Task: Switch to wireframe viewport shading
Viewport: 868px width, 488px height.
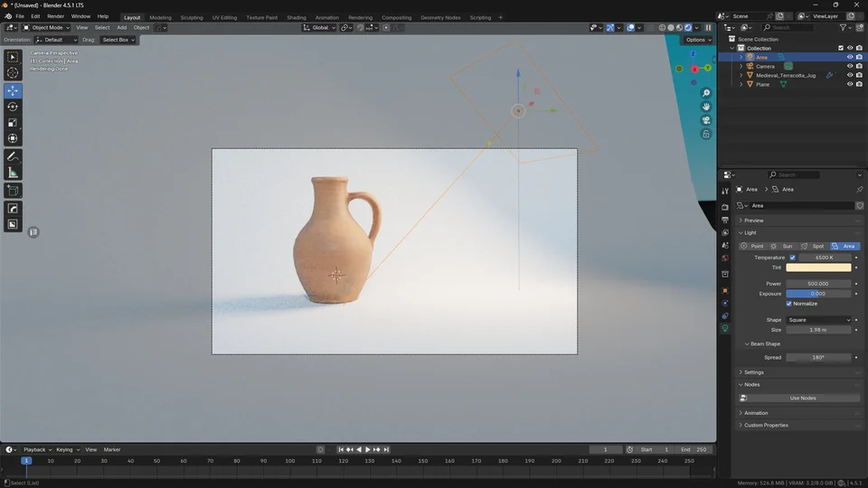Action: coord(662,28)
